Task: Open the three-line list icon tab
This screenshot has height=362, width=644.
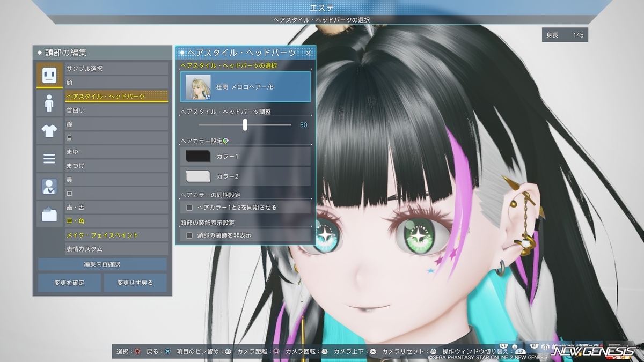Action: [49, 158]
